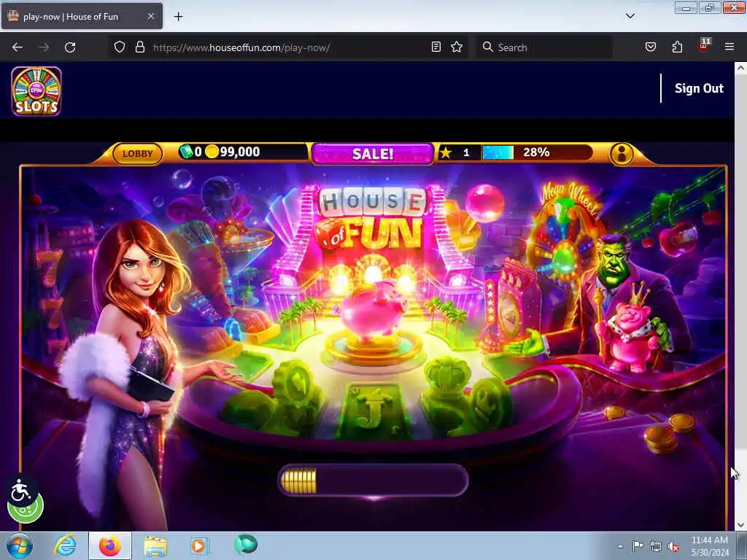Click the muted volume tray icon
747x560 pixels.
[673, 547]
